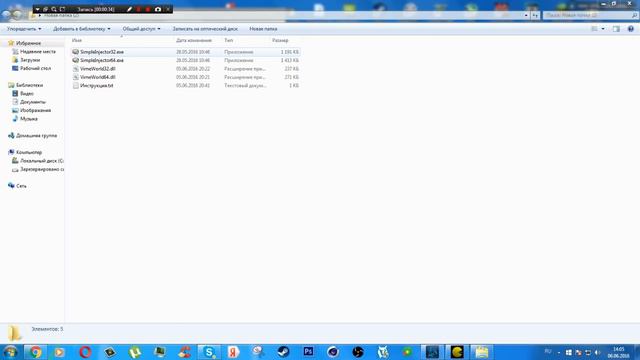Open the Общий доступ dropdown
Image resolution: width=640 pixels, height=360 pixels.
pyautogui.click(x=141, y=29)
